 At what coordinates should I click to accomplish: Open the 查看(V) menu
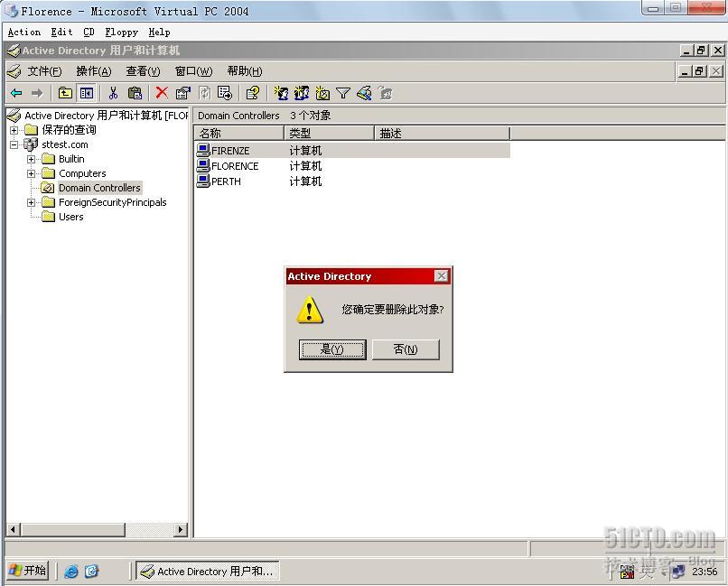click(143, 71)
